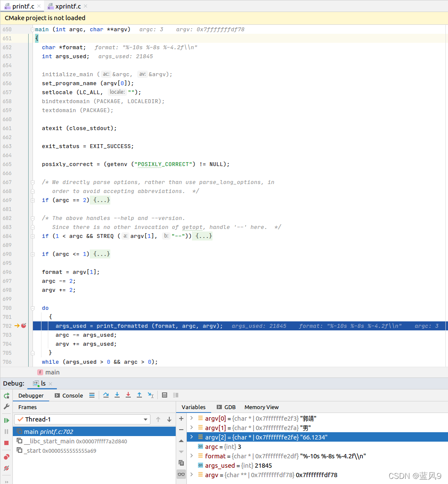Image resolution: width=448 pixels, height=484 pixels.
Task: Open the Variables tab
Action: click(194, 407)
